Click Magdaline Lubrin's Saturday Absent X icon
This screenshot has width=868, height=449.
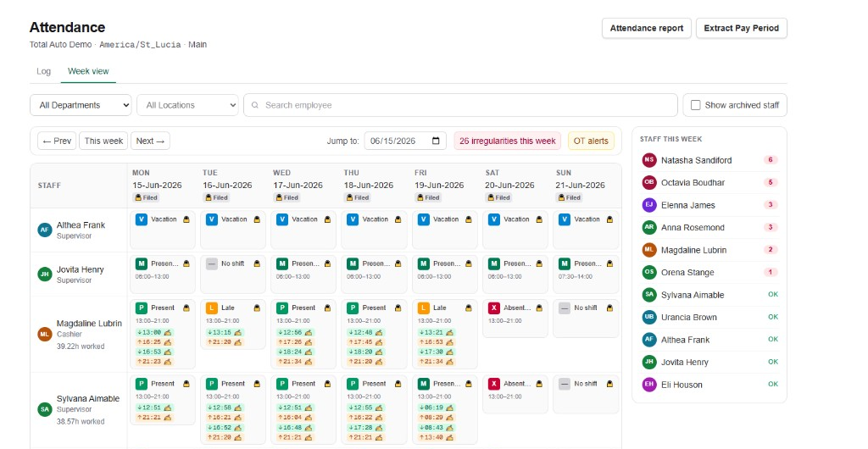click(x=494, y=308)
